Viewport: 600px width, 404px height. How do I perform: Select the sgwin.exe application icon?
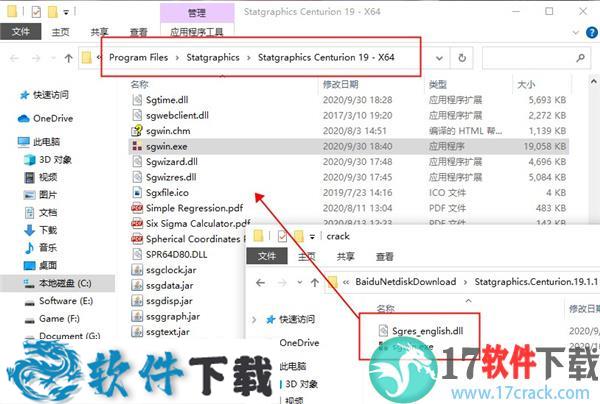point(137,146)
